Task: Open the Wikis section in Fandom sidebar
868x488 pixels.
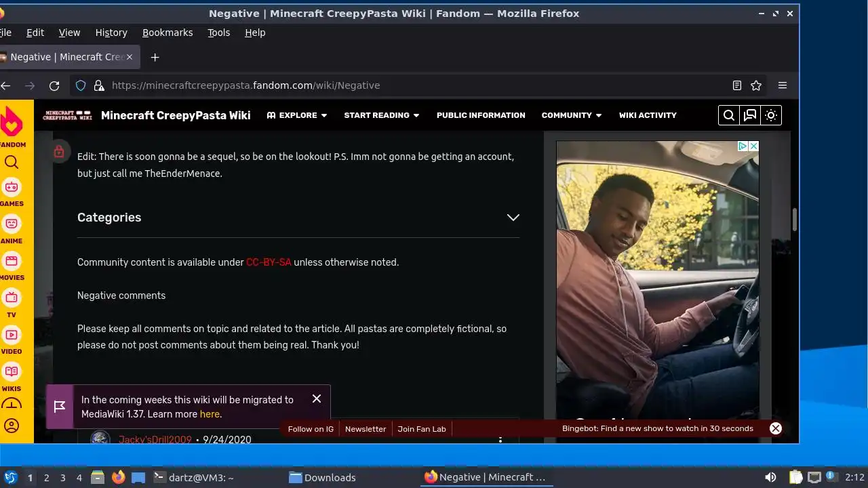Action: click(12, 378)
